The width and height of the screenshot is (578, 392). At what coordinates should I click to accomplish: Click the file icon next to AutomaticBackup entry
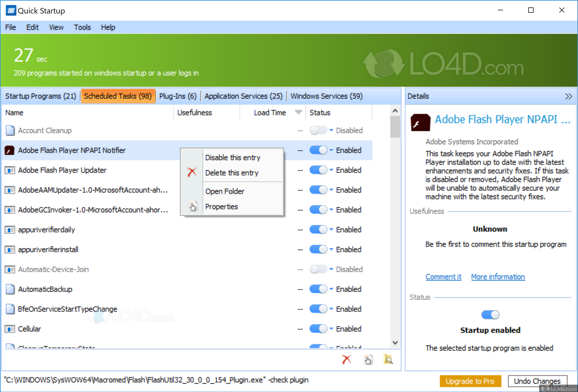[10, 289]
